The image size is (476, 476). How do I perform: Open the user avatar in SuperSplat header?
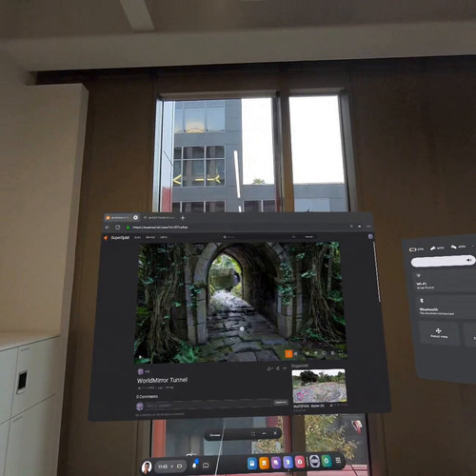point(370,236)
